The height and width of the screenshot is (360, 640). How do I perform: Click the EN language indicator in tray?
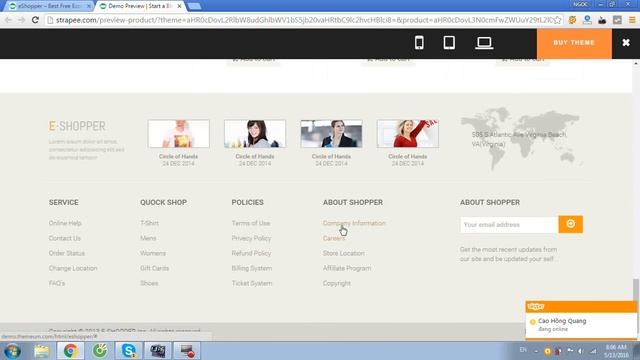point(523,350)
